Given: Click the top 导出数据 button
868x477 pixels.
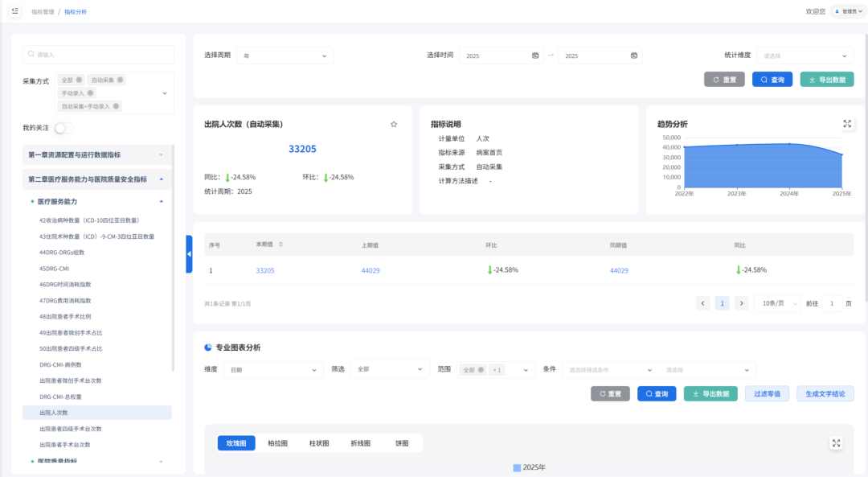Looking at the screenshot, I should coord(827,80).
